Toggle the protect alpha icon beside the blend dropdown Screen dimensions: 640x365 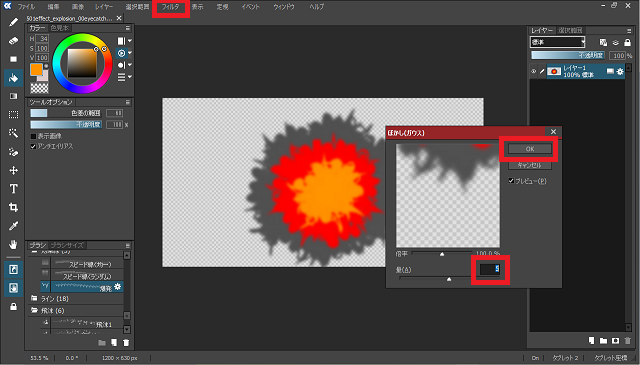pos(603,42)
